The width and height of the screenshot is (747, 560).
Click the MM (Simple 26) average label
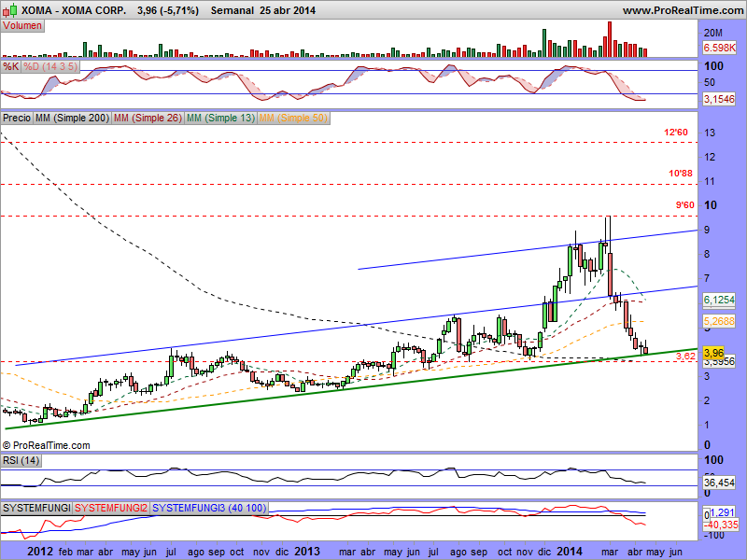148,118
